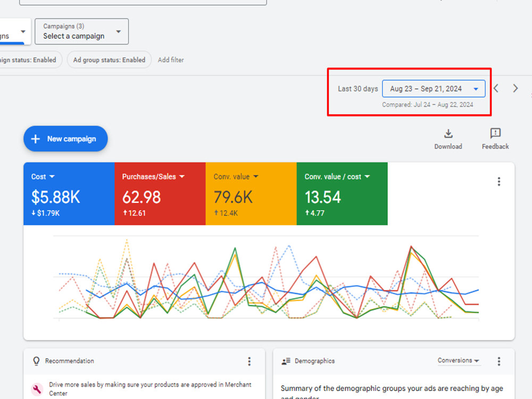Image resolution: width=532 pixels, height=399 pixels.
Task: Click the New campaign button
Action: [65, 139]
